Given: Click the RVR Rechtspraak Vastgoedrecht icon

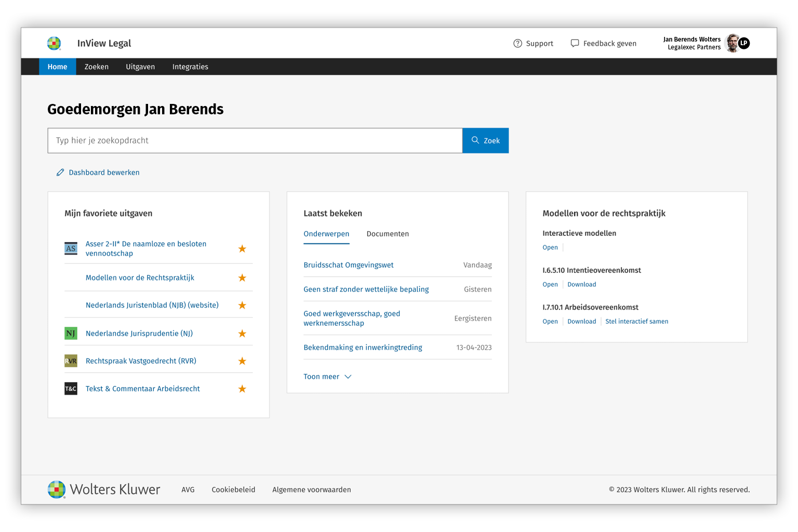Looking at the screenshot, I should tap(71, 361).
